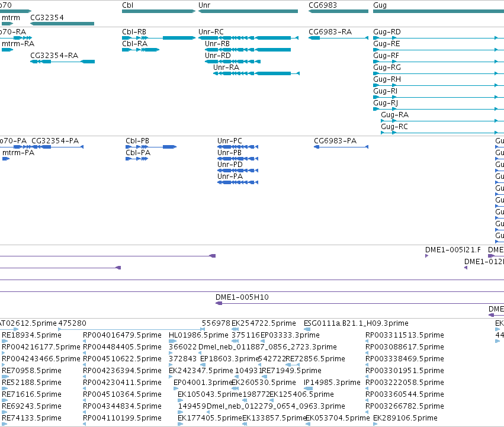This screenshot has height=427, width=504.
Task: Select ESG0111a.B21.1_H09.3prime EST
Action: [307, 329]
